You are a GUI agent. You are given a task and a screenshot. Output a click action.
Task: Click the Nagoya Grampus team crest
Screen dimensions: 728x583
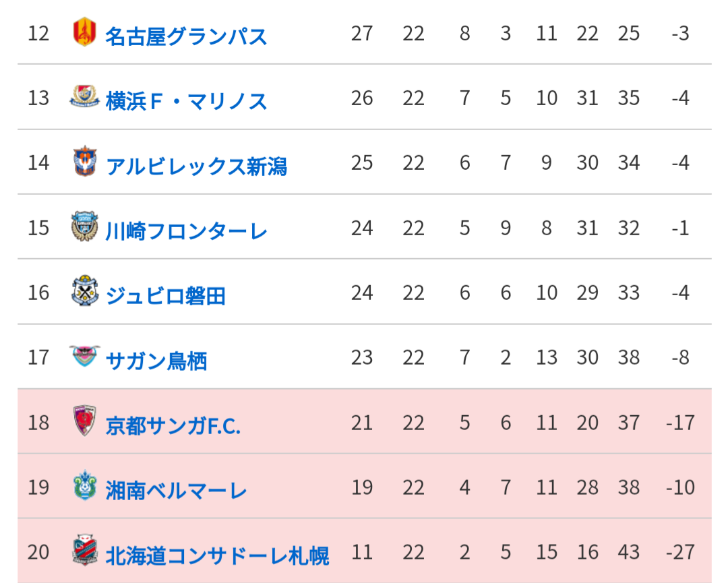click(x=84, y=32)
